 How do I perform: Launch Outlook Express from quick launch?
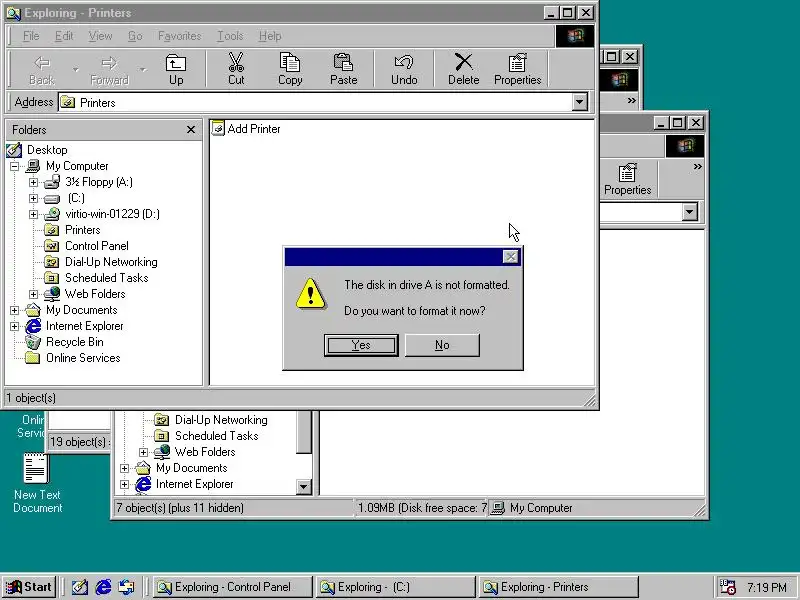pos(126,587)
